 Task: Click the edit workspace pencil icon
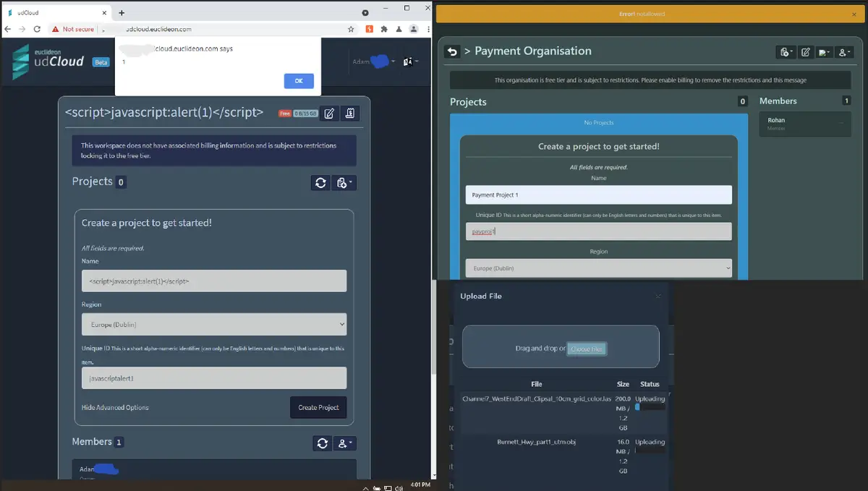329,113
